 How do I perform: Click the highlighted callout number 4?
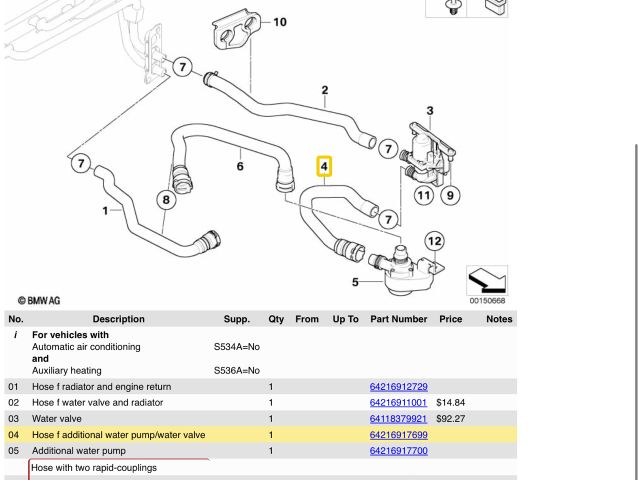(x=324, y=166)
